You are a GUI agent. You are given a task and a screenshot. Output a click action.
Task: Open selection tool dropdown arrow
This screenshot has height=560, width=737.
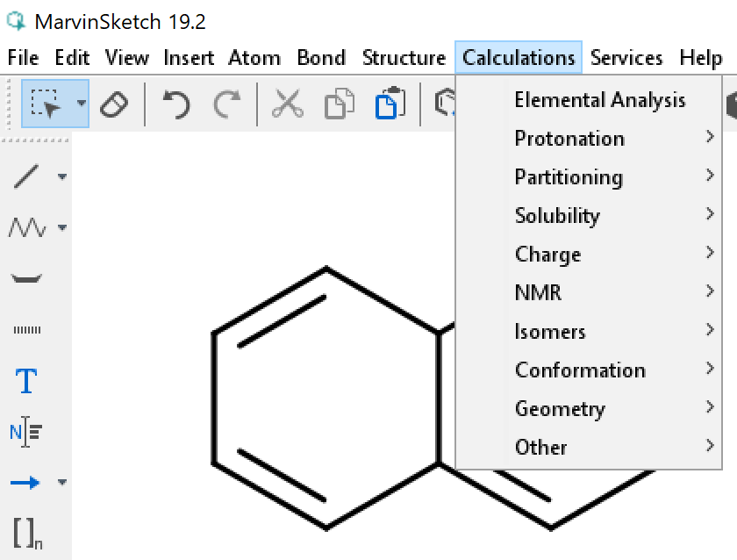pyautogui.click(x=82, y=104)
